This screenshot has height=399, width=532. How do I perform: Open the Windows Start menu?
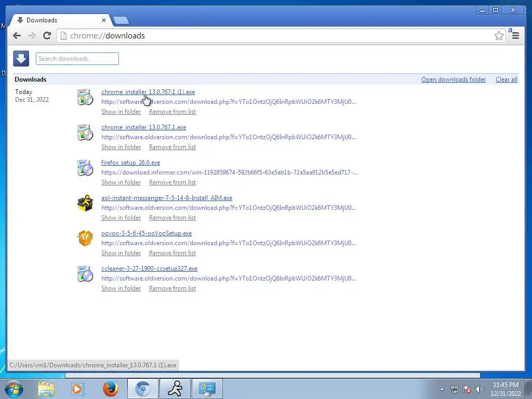pos(14,389)
